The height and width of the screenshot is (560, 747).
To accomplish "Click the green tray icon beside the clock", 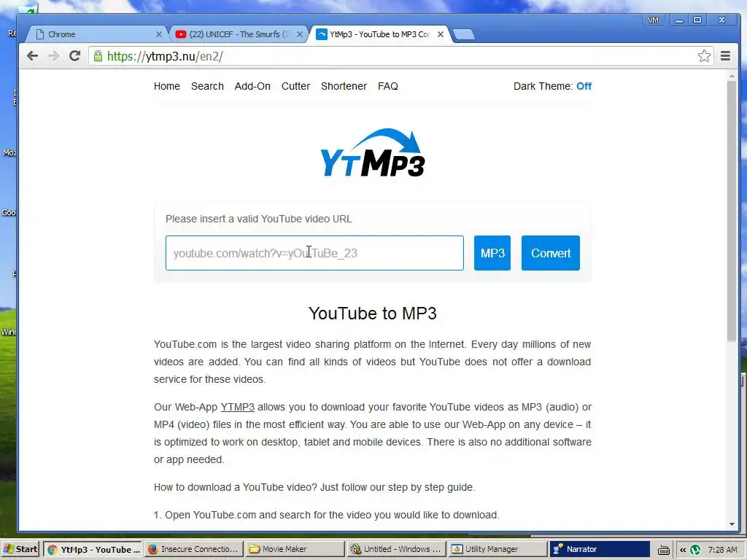I will pos(695,550).
